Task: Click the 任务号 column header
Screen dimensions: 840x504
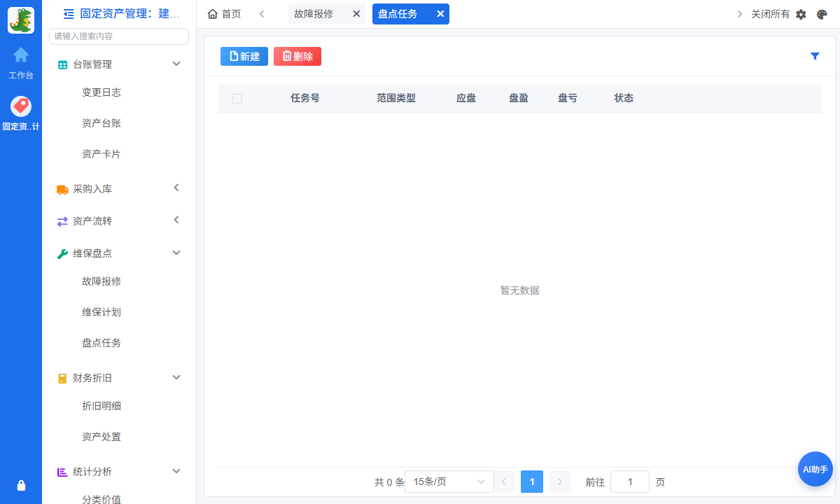Action: coord(305,98)
